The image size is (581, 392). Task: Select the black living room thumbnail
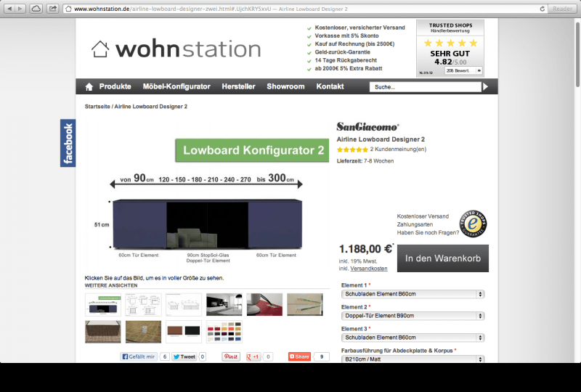(224, 305)
